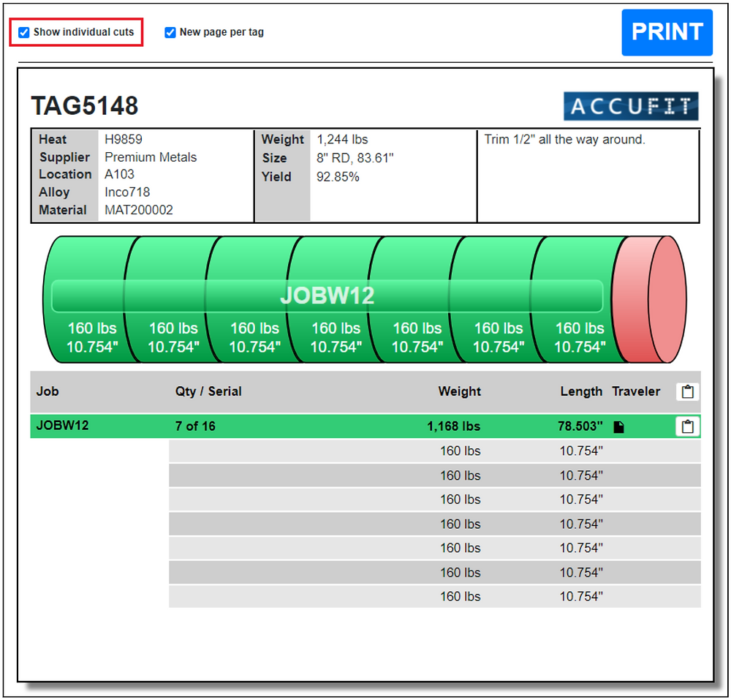Click the blue PRINT button
This screenshot has height=700, width=731.
pos(667,32)
